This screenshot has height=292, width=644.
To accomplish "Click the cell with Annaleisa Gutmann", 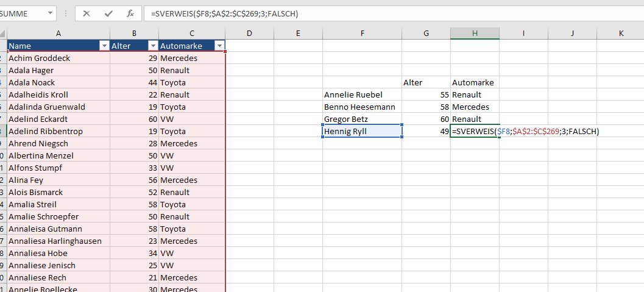I will click(58, 229).
